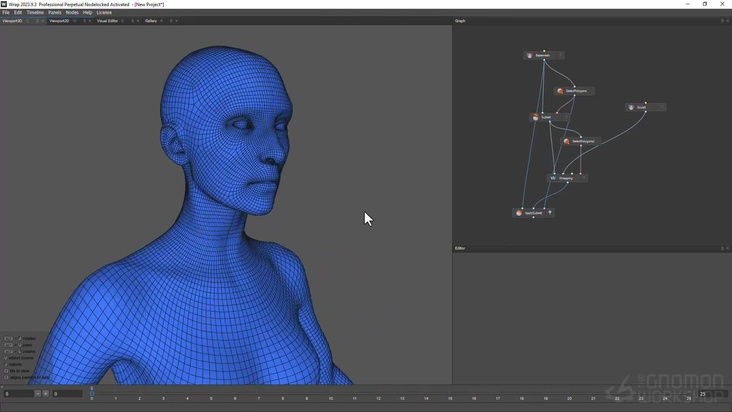Jump to frame 12 on timeline

[378, 398]
